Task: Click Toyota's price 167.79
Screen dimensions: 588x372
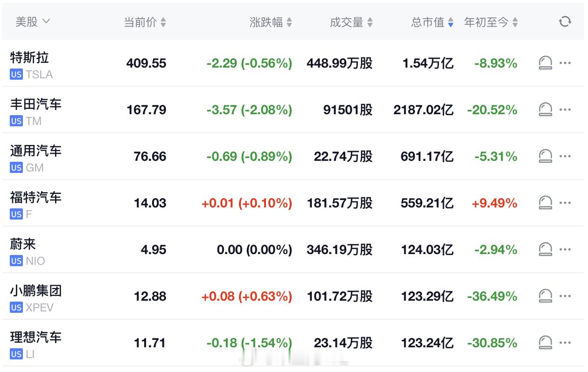Action: tap(146, 110)
